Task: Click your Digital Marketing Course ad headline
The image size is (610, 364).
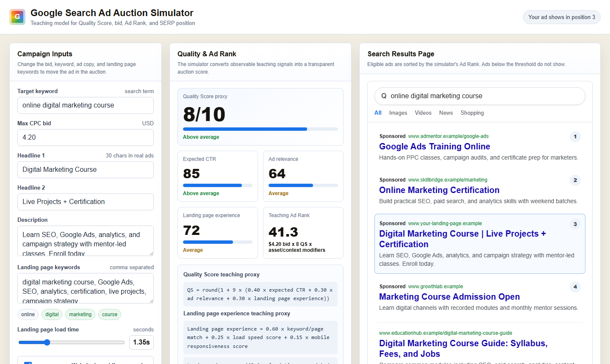Action: click(x=463, y=239)
